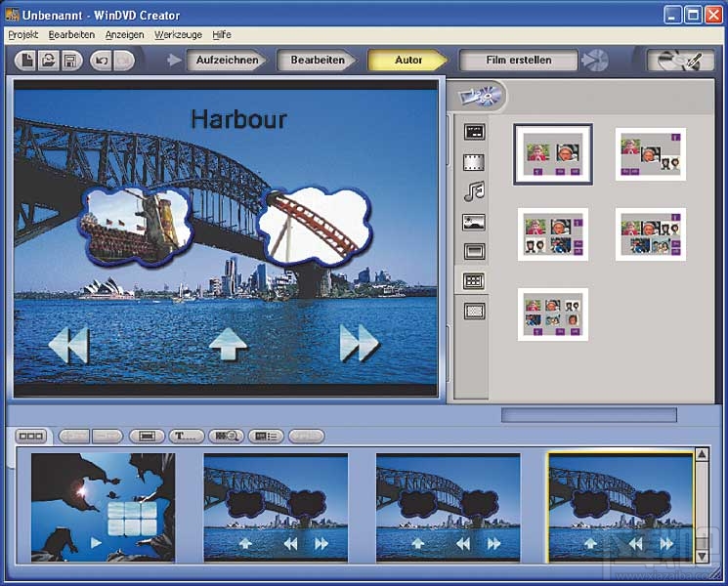Open the Hilfe menu
Screen dimensions: 728x586
(222, 35)
